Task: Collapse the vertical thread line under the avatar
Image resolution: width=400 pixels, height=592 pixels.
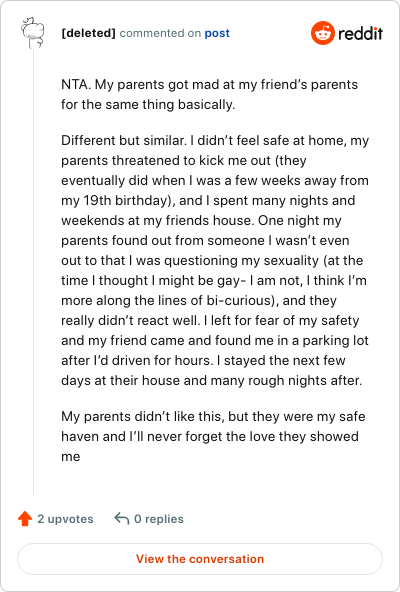Action: pos(33,272)
